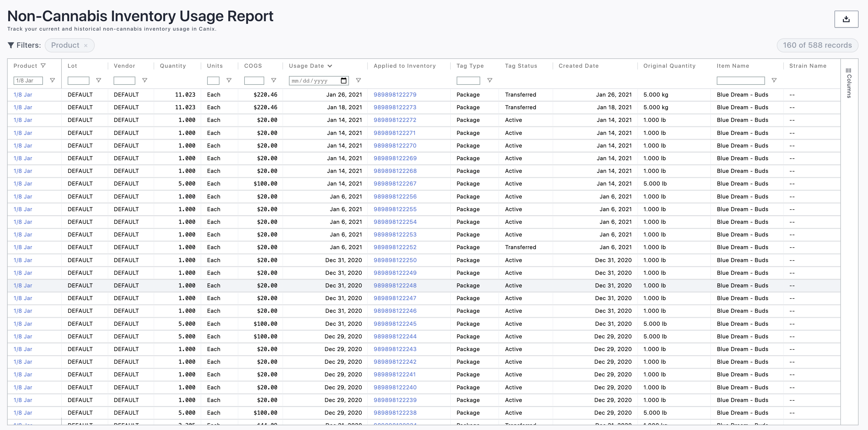Open 1/8 Jar link in 989898122279 row
The width and height of the screenshot is (868, 430).
pyautogui.click(x=23, y=95)
